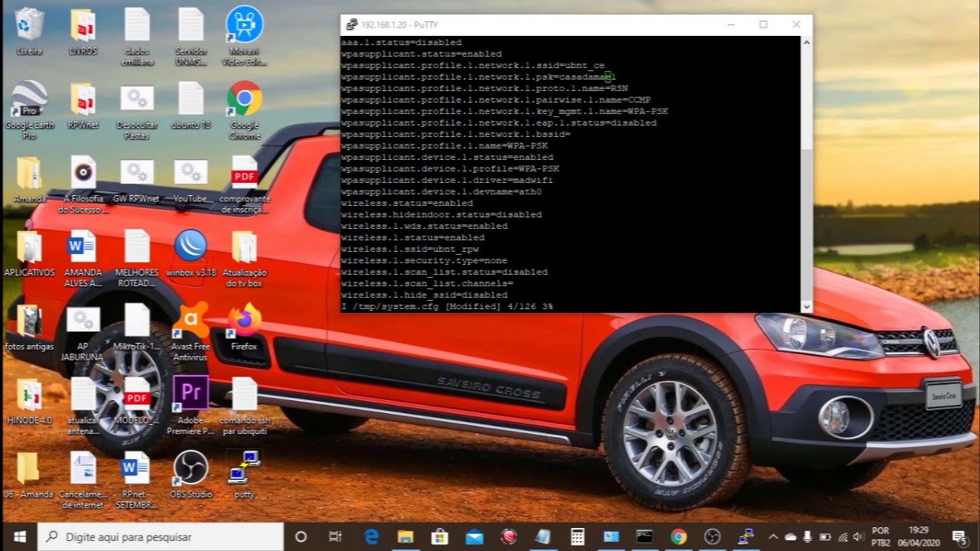Open A Filosofia do Sucesso file
980x551 pixels.
click(x=83, y=184)
